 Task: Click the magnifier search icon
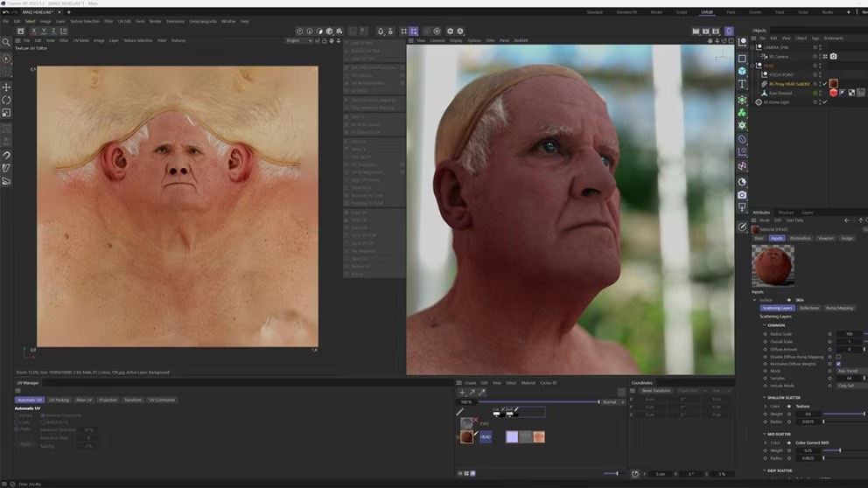pos(6,42)
